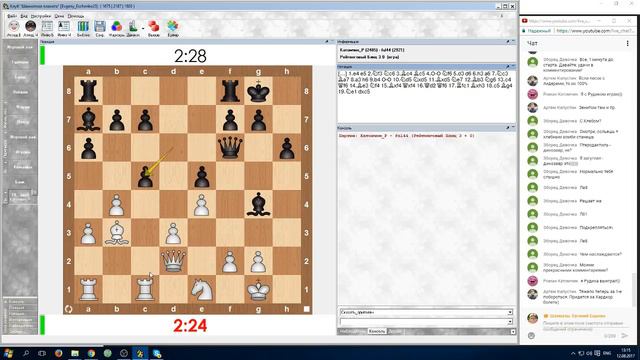This screenshot has width=640, height=360.
Task: Click the colorful puzzle toolbar icon
Action: (173, 27)
